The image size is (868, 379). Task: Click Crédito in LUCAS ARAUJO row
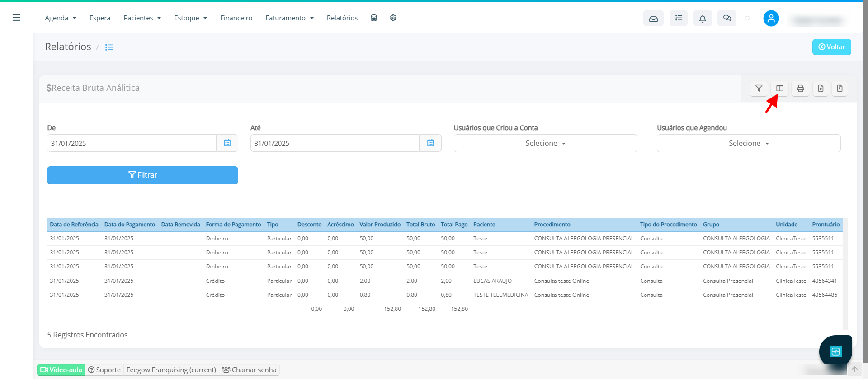click(215, 281)
